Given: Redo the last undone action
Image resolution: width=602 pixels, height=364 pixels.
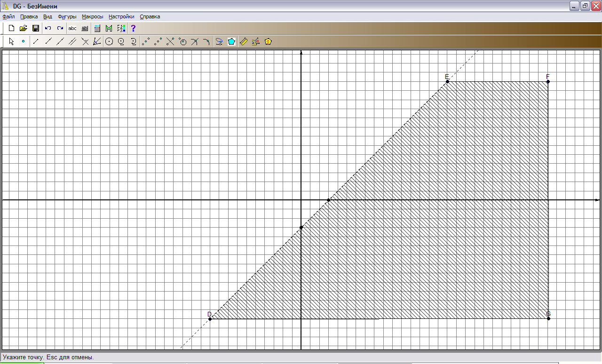Looking at the screenshot, I should [x=60, y=28].
